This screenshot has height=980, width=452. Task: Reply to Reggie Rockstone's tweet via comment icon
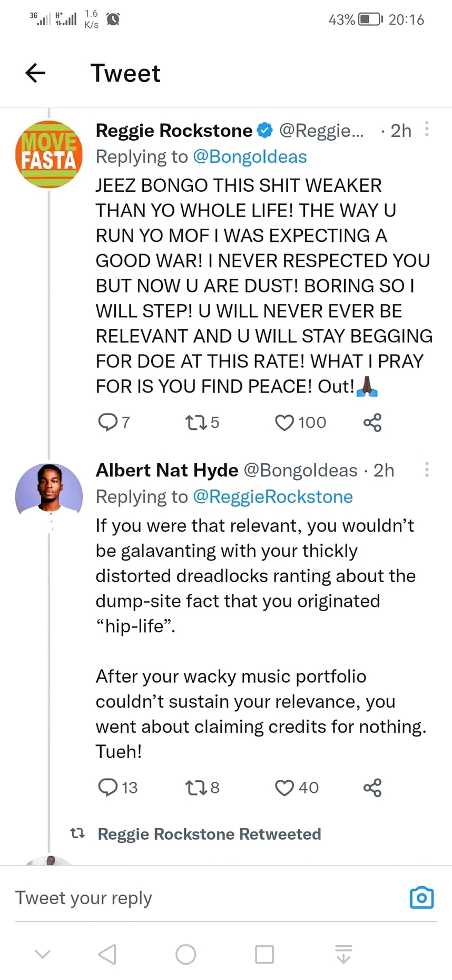tap(108, 422)
